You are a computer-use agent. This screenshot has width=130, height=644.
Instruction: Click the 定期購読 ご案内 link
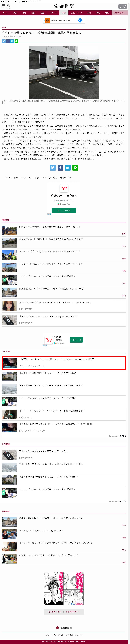click(54, 612)
